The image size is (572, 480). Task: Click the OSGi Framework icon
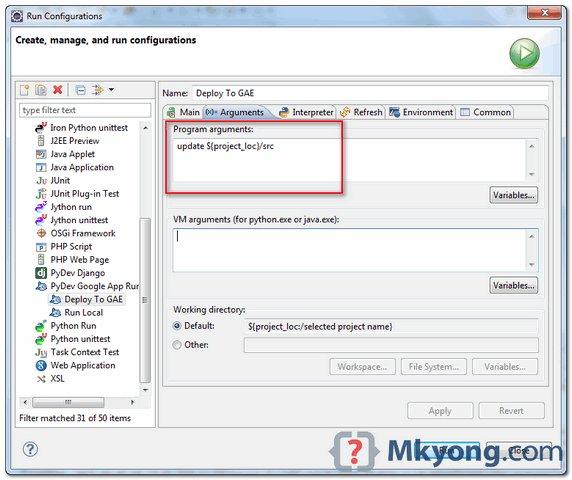(x=41, y=233)
